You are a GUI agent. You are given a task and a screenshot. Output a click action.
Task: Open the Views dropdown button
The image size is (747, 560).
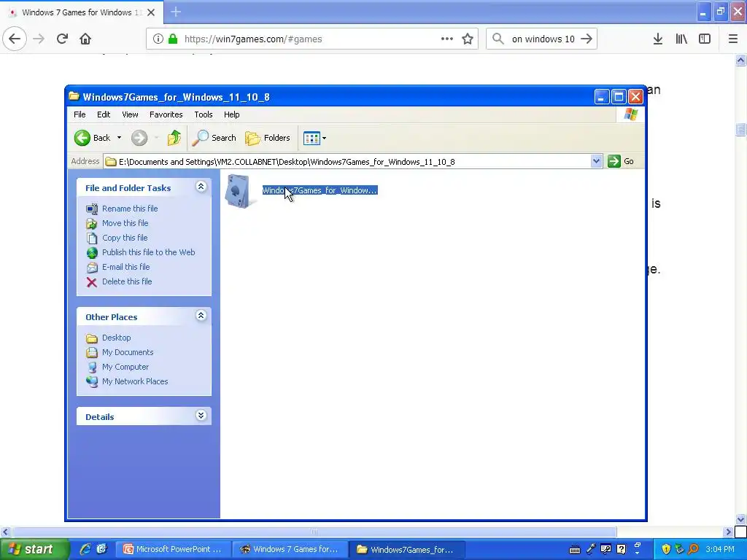pyautogui.click(x=314, y=138)
